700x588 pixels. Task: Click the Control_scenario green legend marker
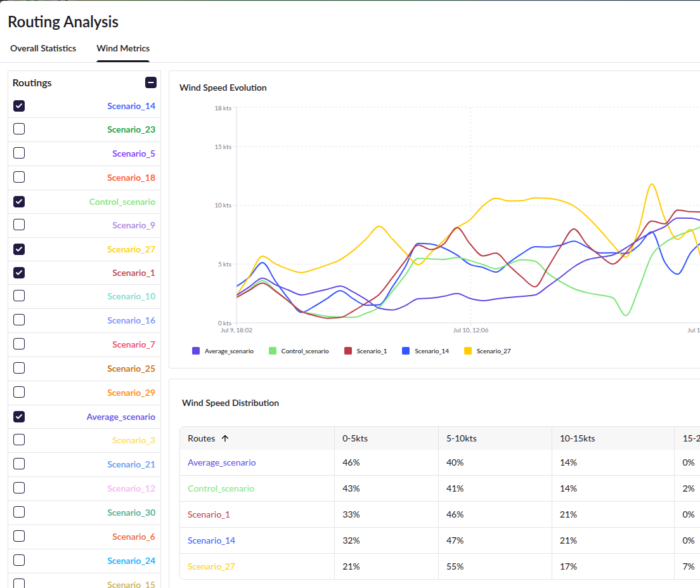point(273,351)
